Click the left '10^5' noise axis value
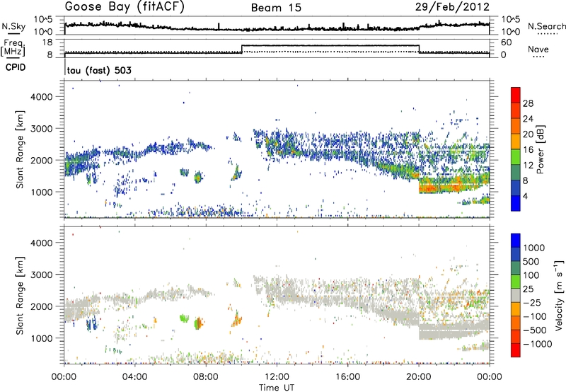The image size is (566, 392). click(44, 19)
